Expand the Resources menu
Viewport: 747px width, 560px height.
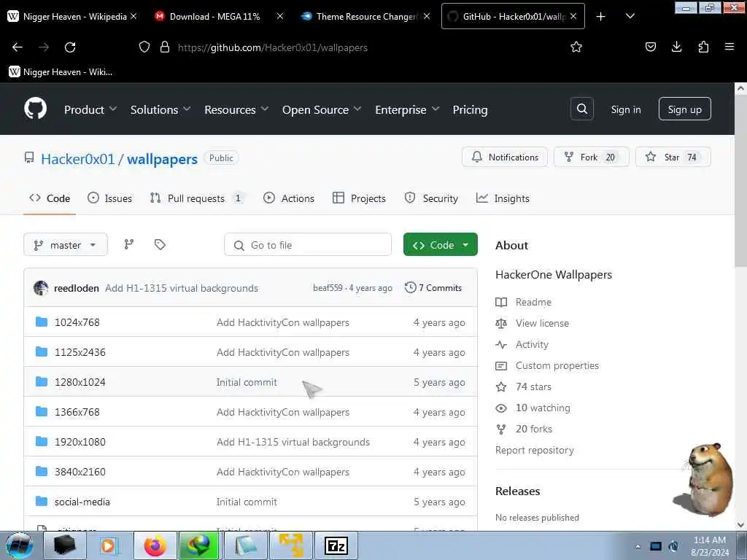pos(236,109)
